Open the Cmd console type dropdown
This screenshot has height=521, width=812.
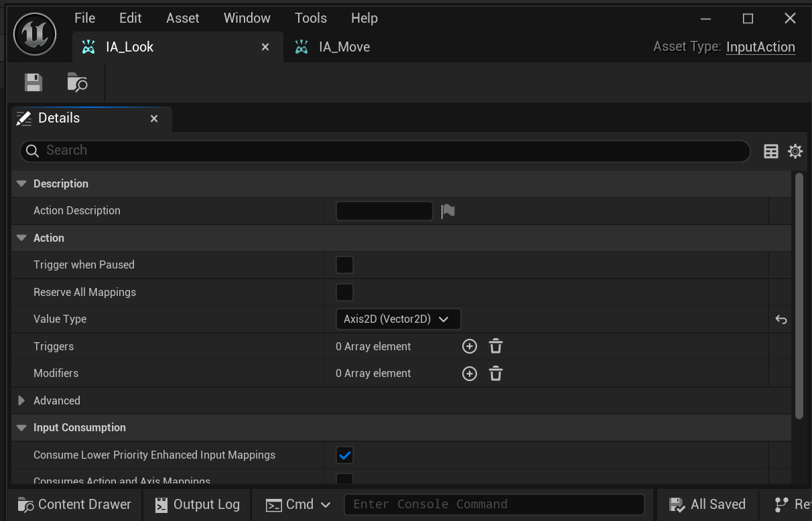click(x=298, y=504)
